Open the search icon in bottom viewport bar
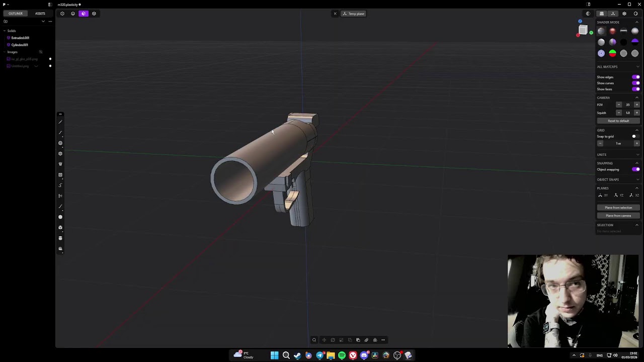 [314, 340]
